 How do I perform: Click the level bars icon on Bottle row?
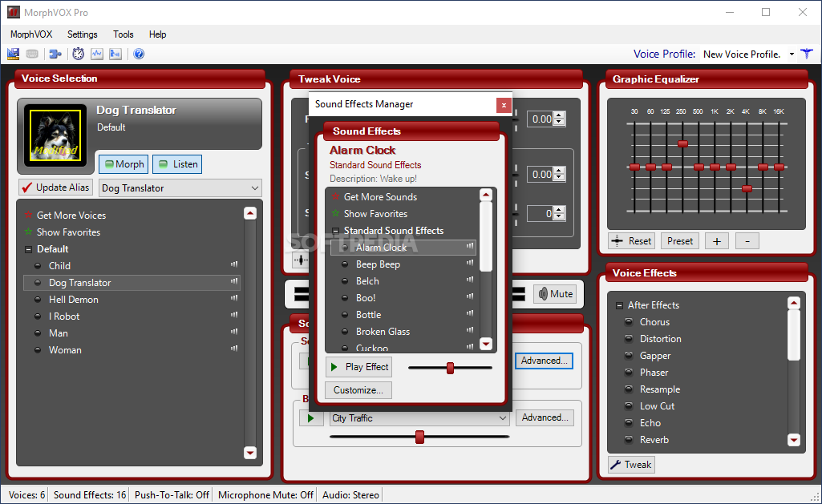tap(470, 313)
